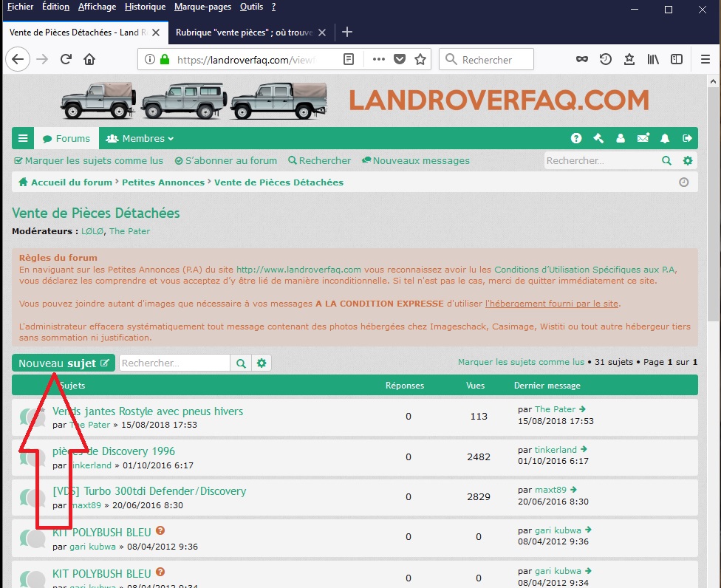Open the forum FAQ help icon
The height and width of the screenshot is (588, 721).
tap(576, 138)
